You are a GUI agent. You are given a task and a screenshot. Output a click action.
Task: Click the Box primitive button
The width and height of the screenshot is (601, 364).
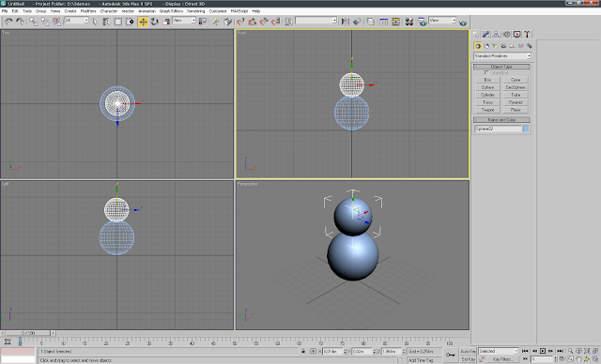pyautogui.click(x=487, y=80)
